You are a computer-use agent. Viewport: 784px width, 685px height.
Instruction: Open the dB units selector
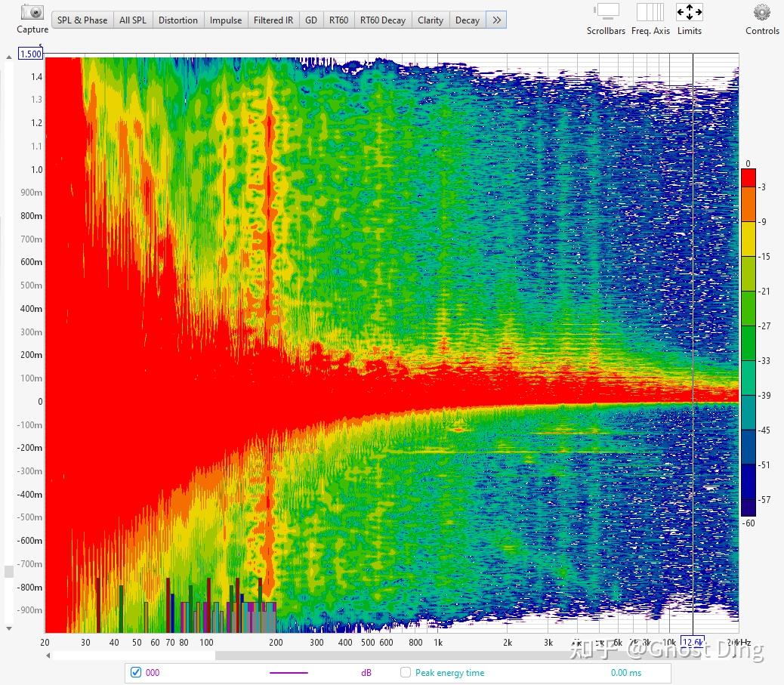tap(366, 672)
